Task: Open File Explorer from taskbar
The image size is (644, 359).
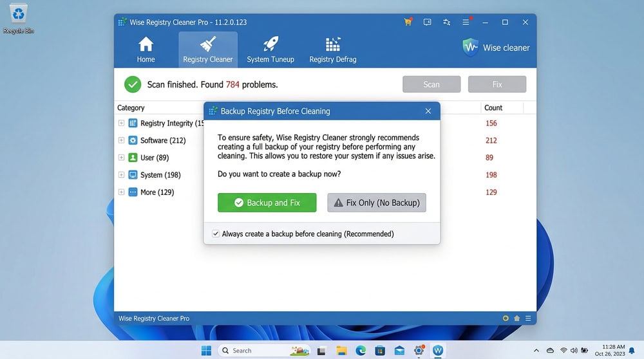Action: pos(341,351)
